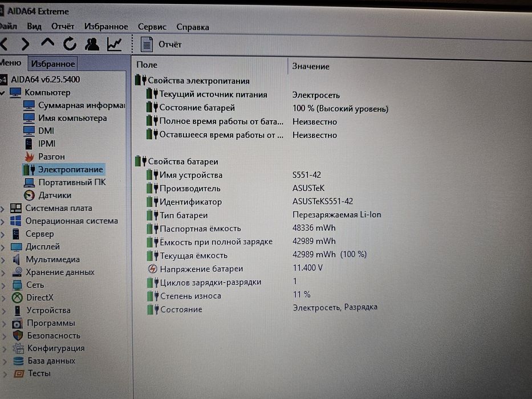
Task: Click the Значение column header
Action: (x=311, y=67)
